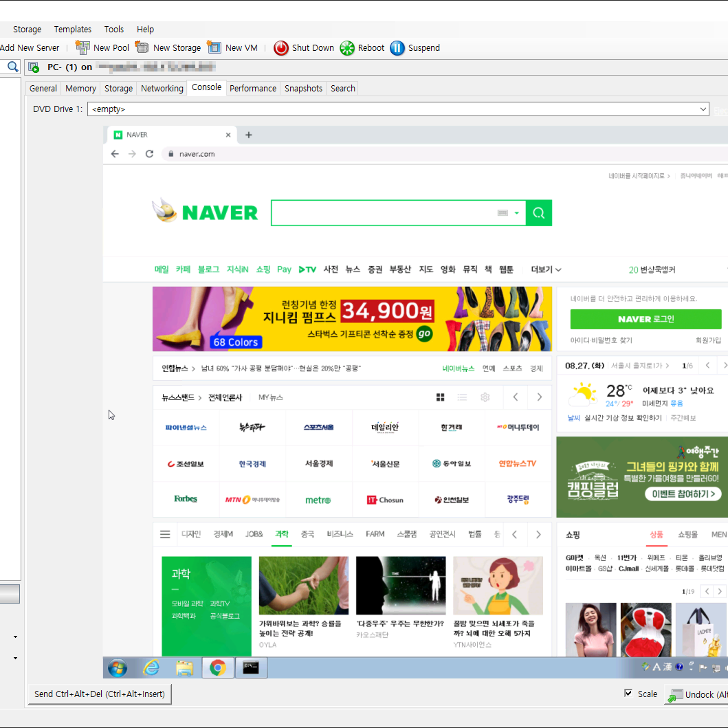The image size is (728, 728).
Task: Click the green Reboot icon
Action: (x=347, y=48)
